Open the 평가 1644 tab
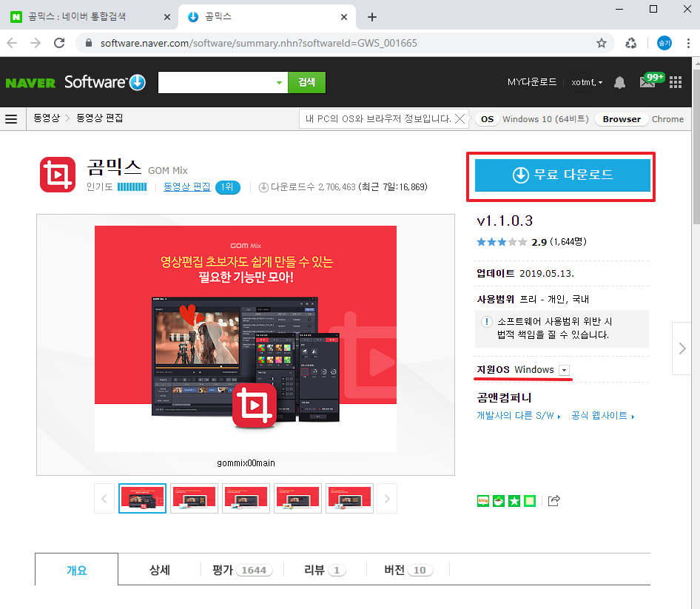 pyautogui.click(x=243, y=571)
